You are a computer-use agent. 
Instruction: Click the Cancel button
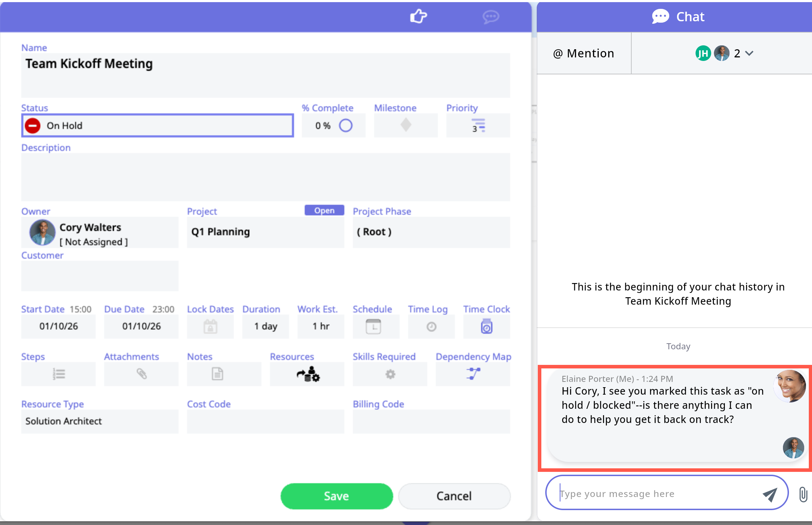(454, 496)
